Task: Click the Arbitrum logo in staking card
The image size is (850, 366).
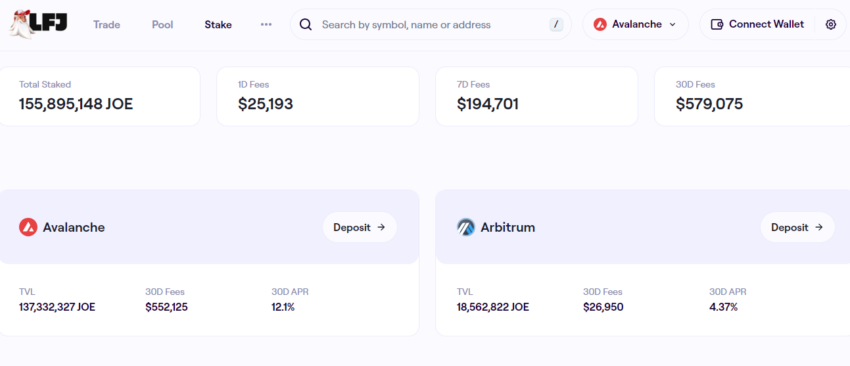Action: (466, 227)
